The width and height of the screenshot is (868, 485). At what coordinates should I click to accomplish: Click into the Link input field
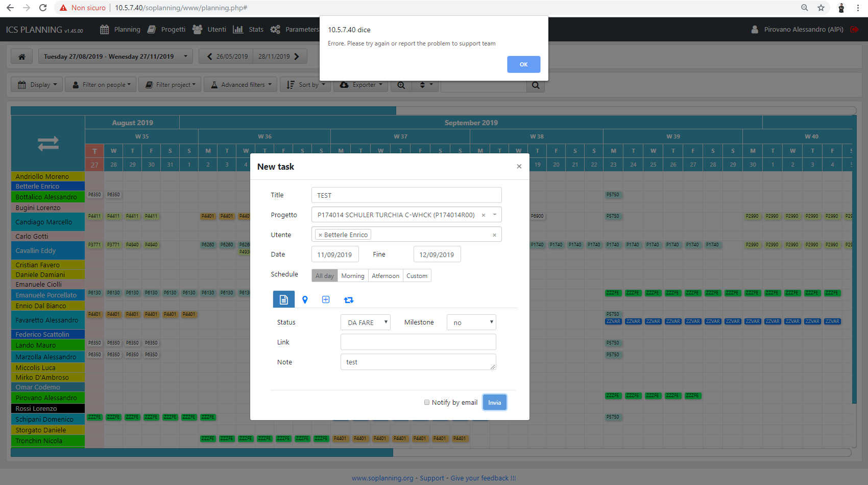(x=418, y=342)
